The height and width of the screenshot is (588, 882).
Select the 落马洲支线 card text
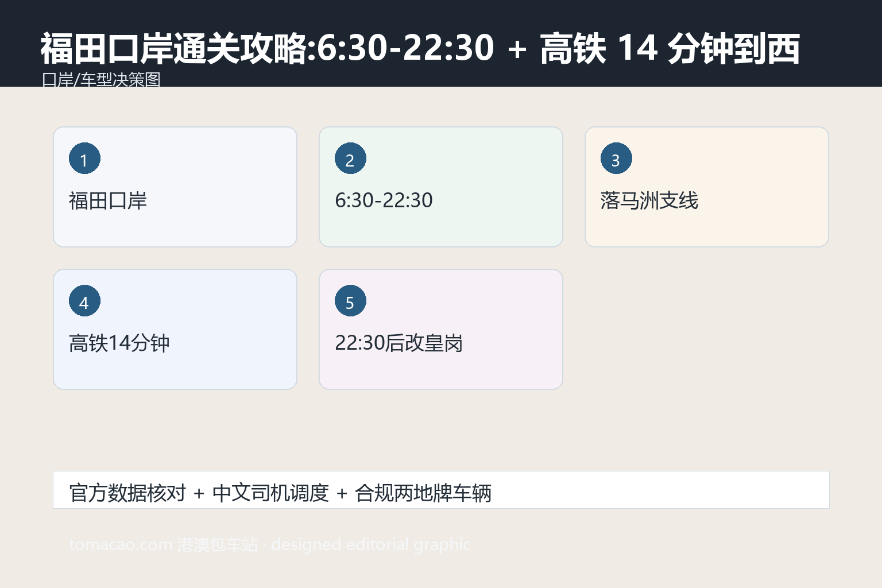[649, 200]
